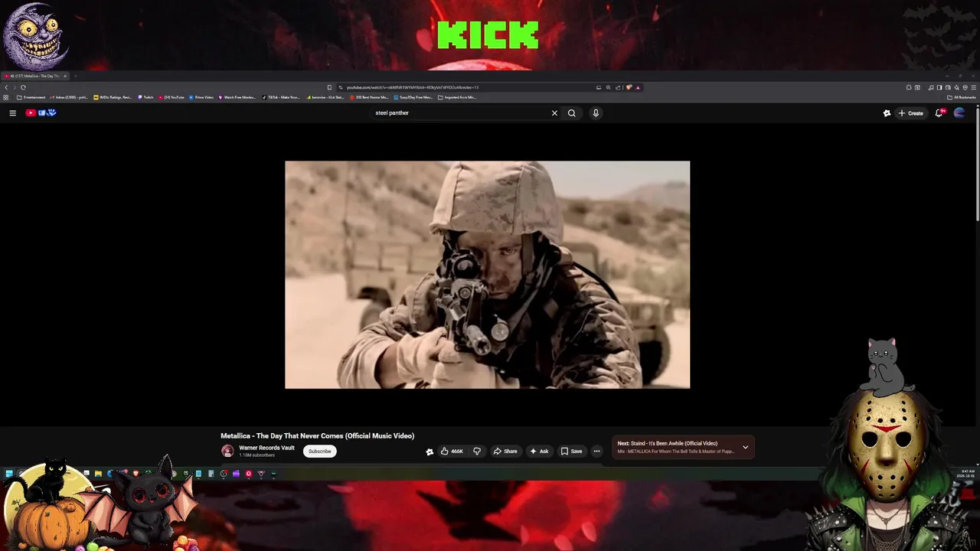The width and height of the screenshot is (980, 551).
Task: Like the video (466K thumbs up)
Action: click(452, 451)
